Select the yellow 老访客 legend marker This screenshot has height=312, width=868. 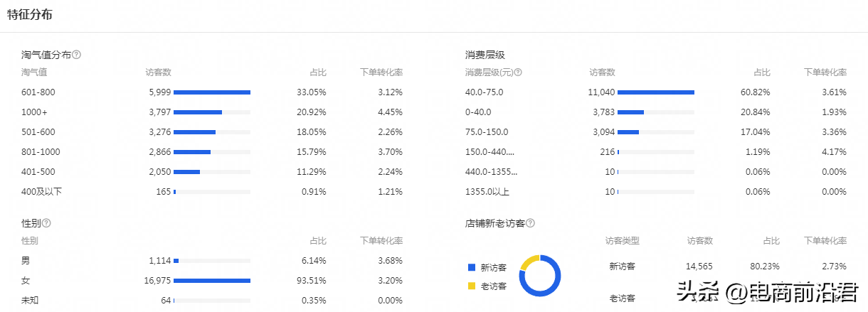pyautogui.click(x=471, y=286)
